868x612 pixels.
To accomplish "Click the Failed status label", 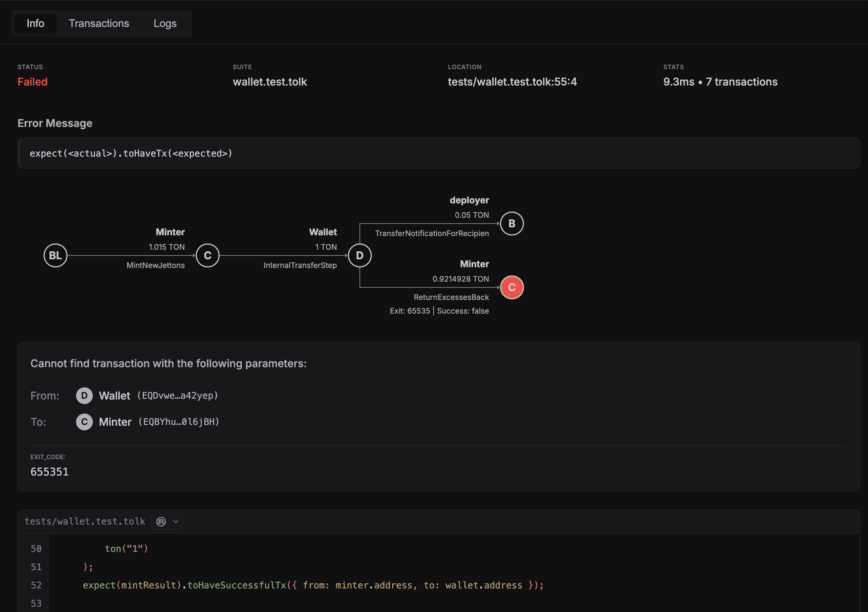I will pos(32,82).
